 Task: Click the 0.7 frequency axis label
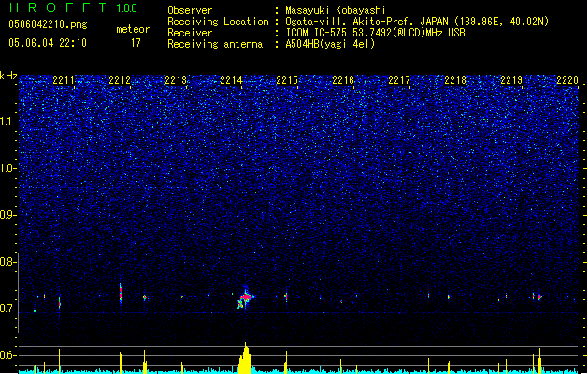pyautogui.click(x=7, y=309)
